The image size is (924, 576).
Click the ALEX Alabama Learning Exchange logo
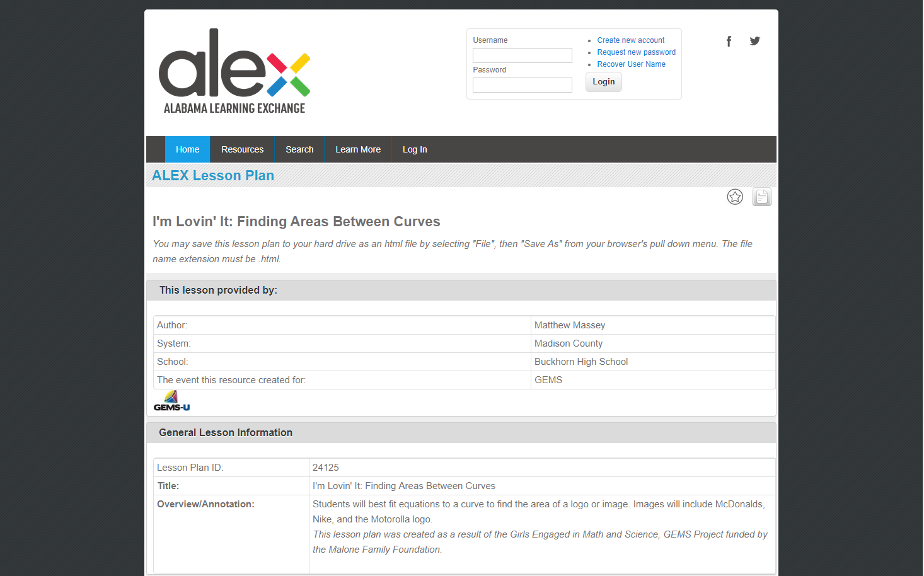234,71
